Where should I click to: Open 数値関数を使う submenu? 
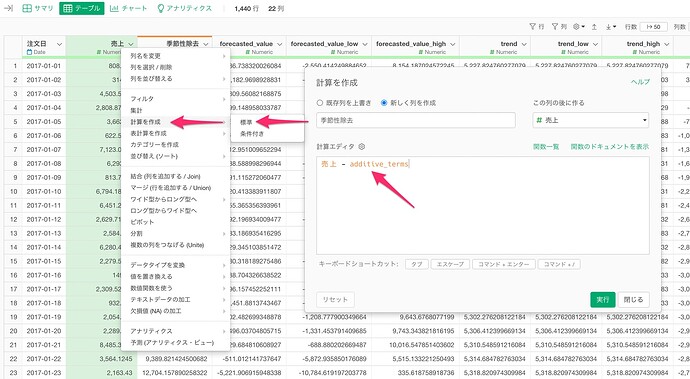[175, 288]
